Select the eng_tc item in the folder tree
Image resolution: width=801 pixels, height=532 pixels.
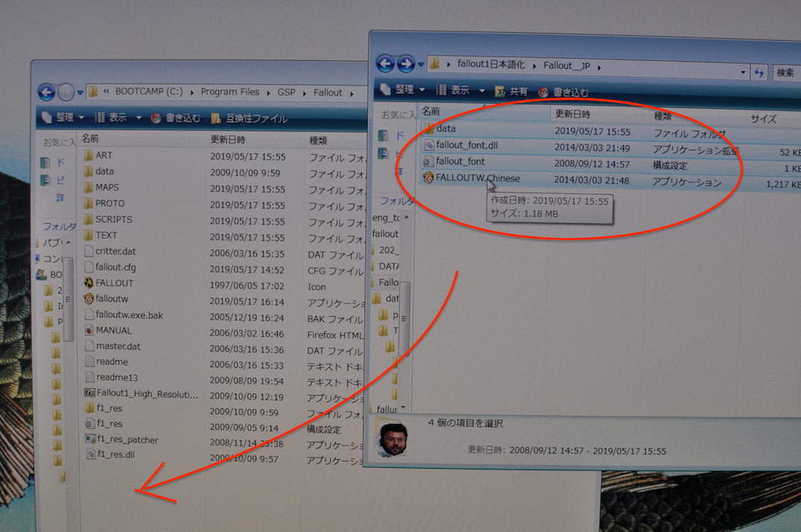386,217
